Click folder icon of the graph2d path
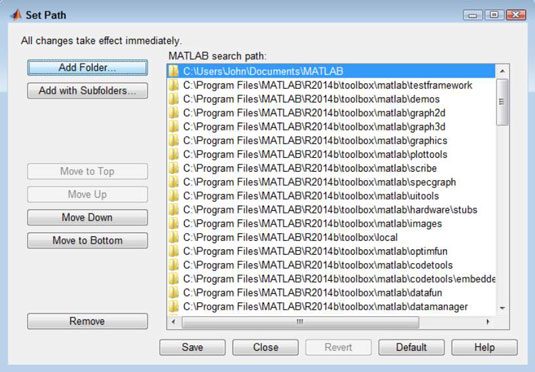The height and width of the screenshot is (372, 535). [x=174, y=113]
